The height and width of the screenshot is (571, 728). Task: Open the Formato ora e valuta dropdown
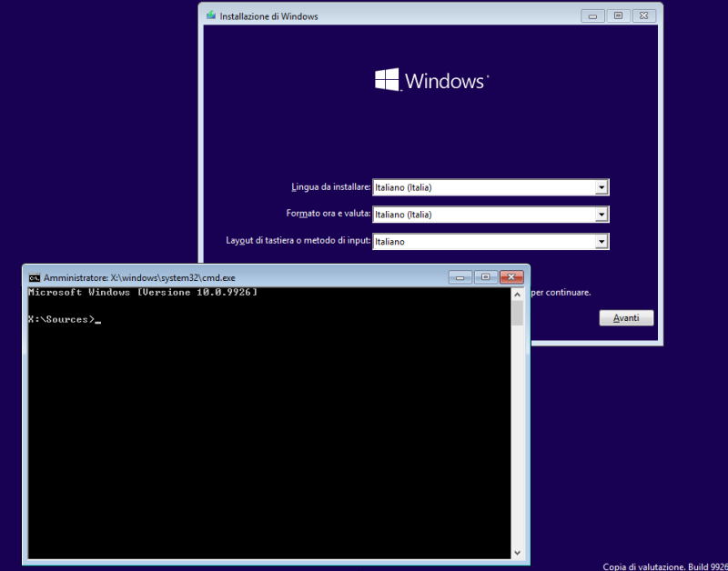(x=490, y=215)
